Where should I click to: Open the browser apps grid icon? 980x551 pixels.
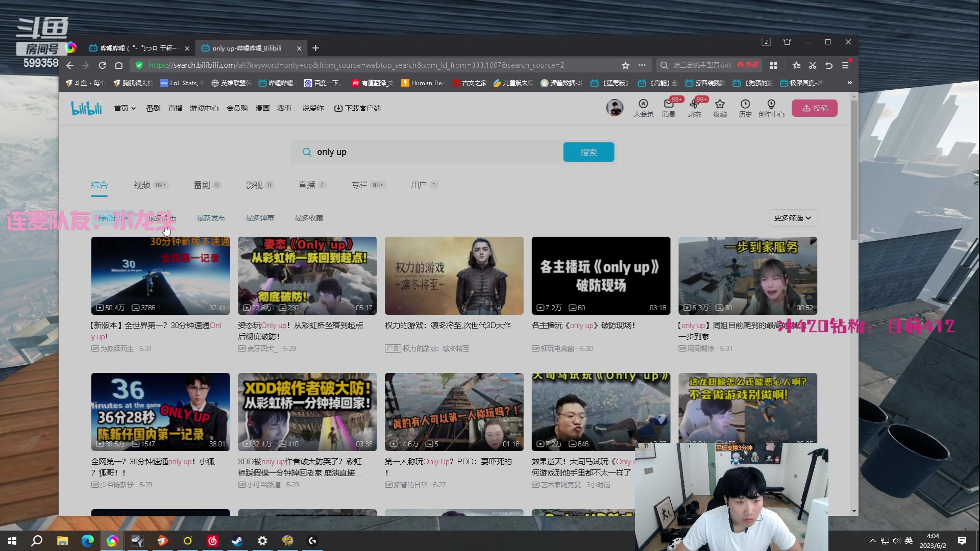pos(773,65)
